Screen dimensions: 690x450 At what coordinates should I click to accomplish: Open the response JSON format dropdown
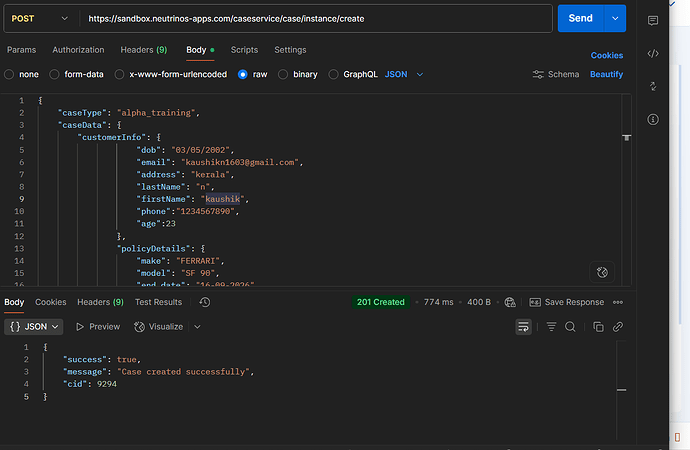(34, 327)
